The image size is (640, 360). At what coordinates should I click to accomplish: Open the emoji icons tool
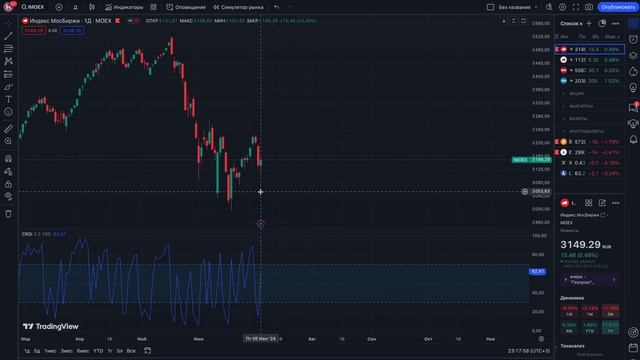[8, 112]
